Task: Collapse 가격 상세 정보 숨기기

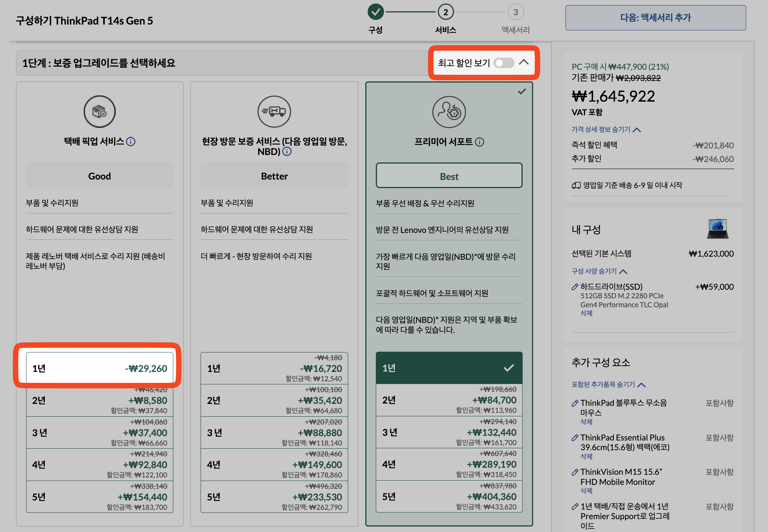Action: click(606, 129)
